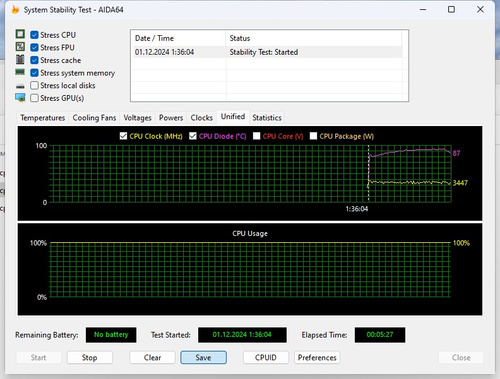Click the Test Started date field
The width and height of the screenshot is (500, 379).
[242, 335]
